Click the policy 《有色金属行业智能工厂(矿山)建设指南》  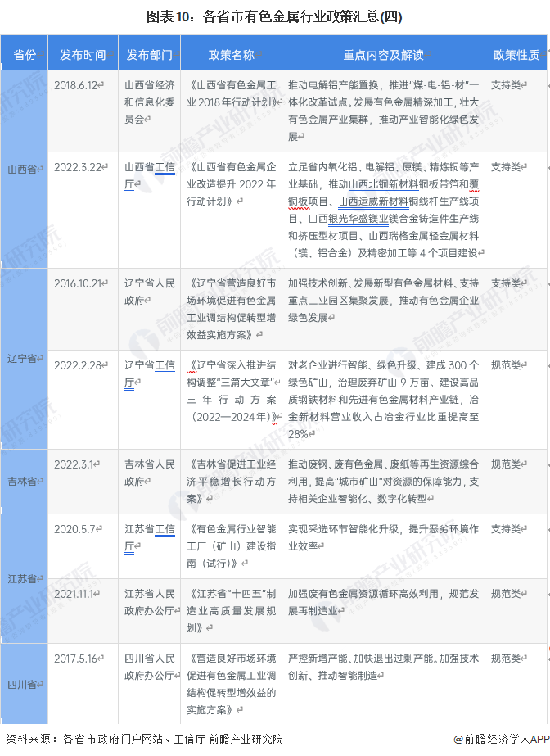[231, 545]
